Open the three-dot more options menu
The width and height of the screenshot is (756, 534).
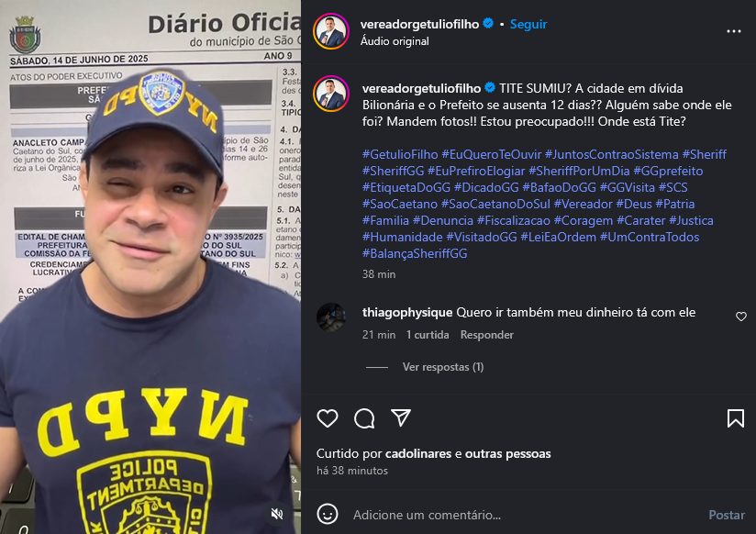pos(734,31)
